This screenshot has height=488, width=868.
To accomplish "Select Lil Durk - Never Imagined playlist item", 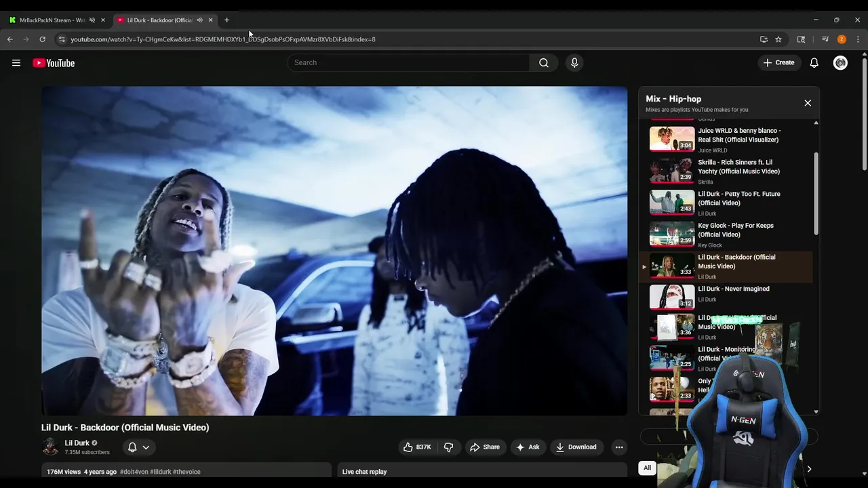I will click(x=726, y=296).
